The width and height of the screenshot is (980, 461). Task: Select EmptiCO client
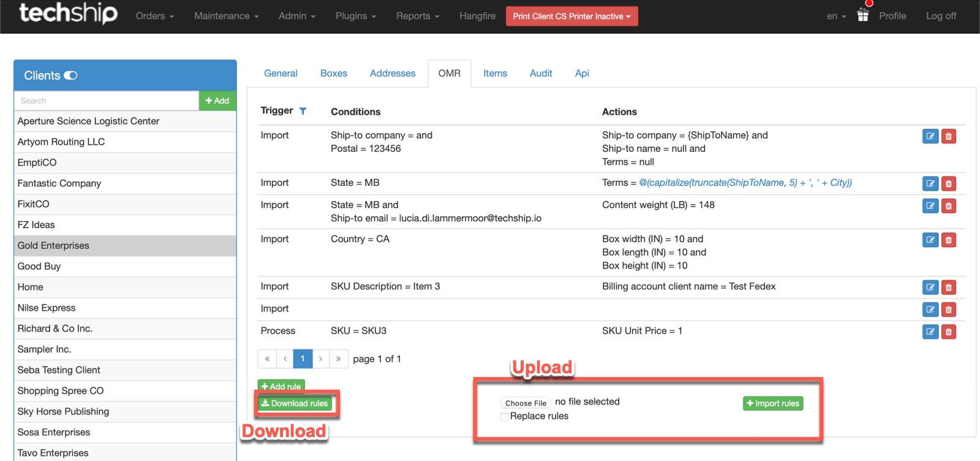125,163
